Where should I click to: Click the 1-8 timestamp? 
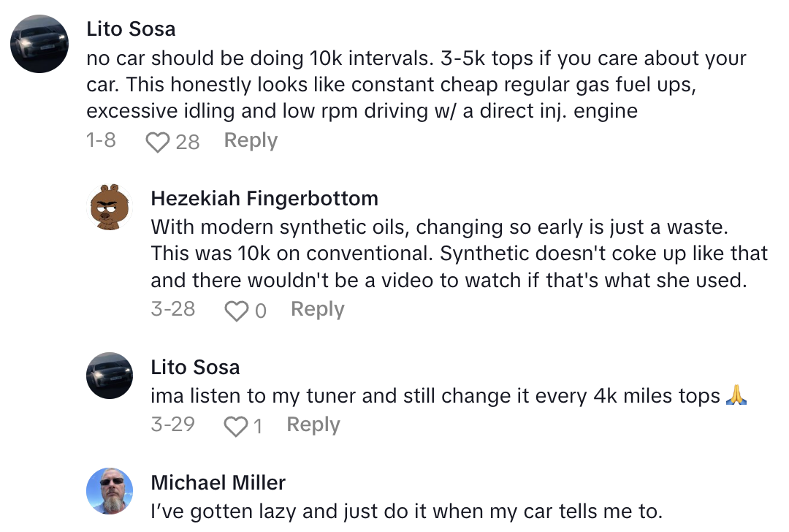click(x=101, y=140)
